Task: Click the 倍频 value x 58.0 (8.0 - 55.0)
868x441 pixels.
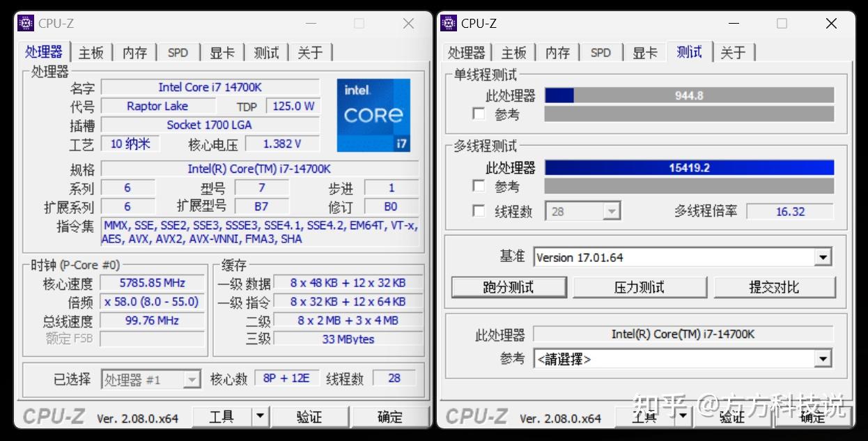Action: click(153, 302)
